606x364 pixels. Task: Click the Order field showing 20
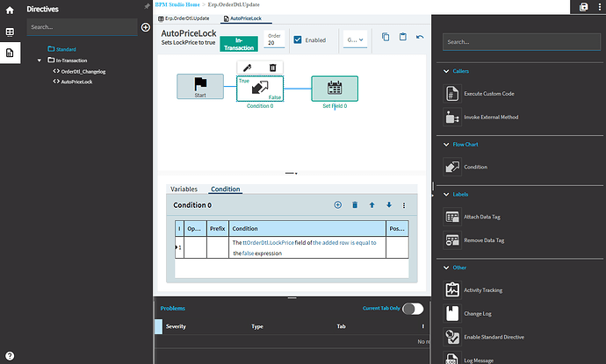pos(274,39)
